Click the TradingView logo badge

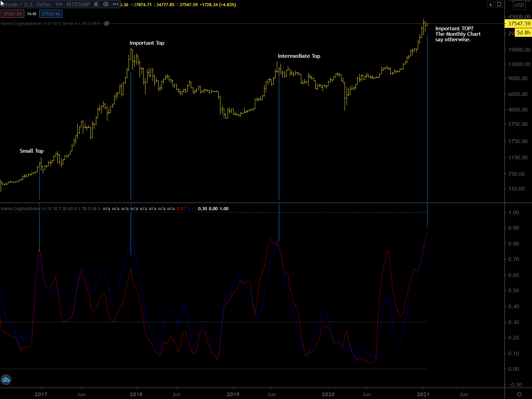coord(6,380)
